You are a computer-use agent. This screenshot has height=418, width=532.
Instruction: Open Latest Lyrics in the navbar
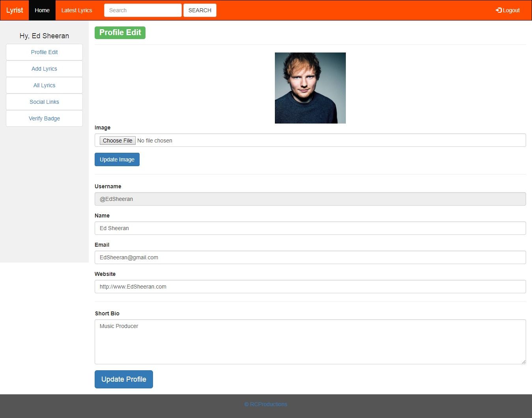coord(77,10)
